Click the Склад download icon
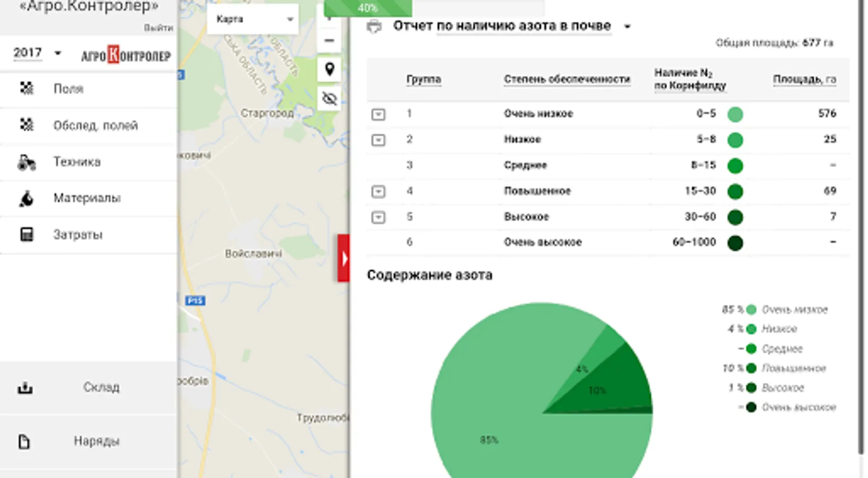 click(25, 388)
